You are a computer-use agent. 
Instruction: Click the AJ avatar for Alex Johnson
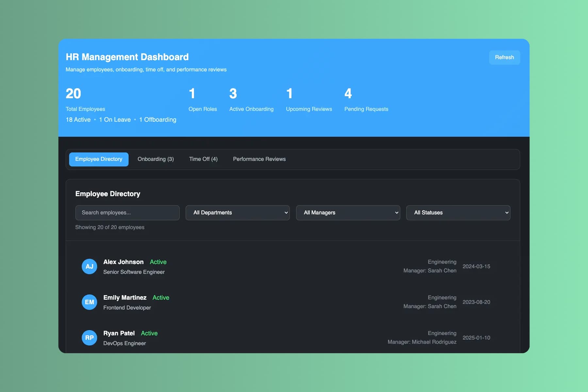[90, 267]
